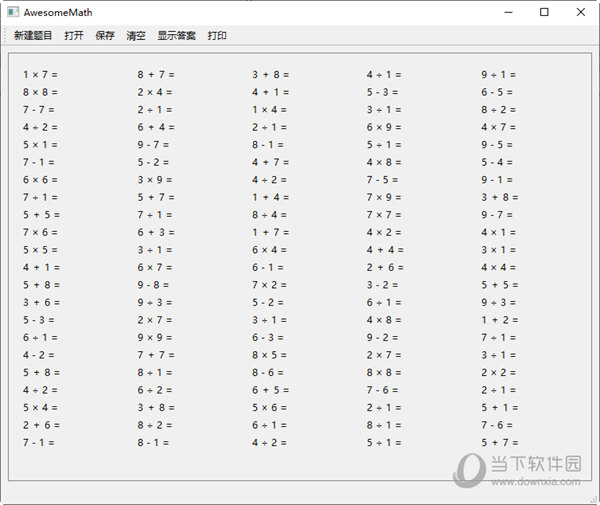The height and width of the screenshot is (505, 600).
Task: Pick the problem "9 - 5 ="
Action: [x=497, y=145]
